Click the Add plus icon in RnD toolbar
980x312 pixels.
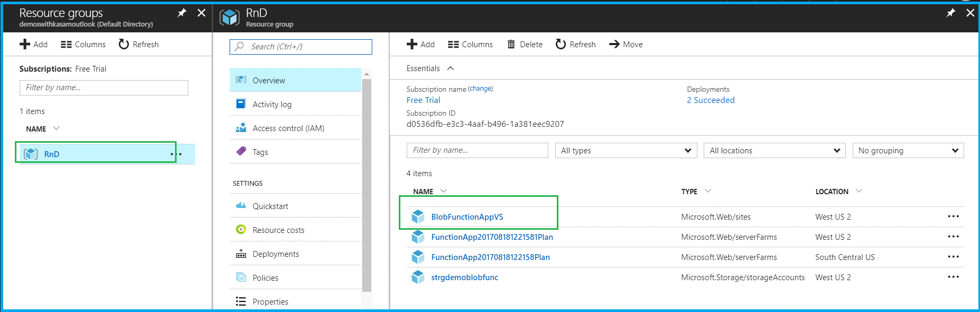pos(412,44)
